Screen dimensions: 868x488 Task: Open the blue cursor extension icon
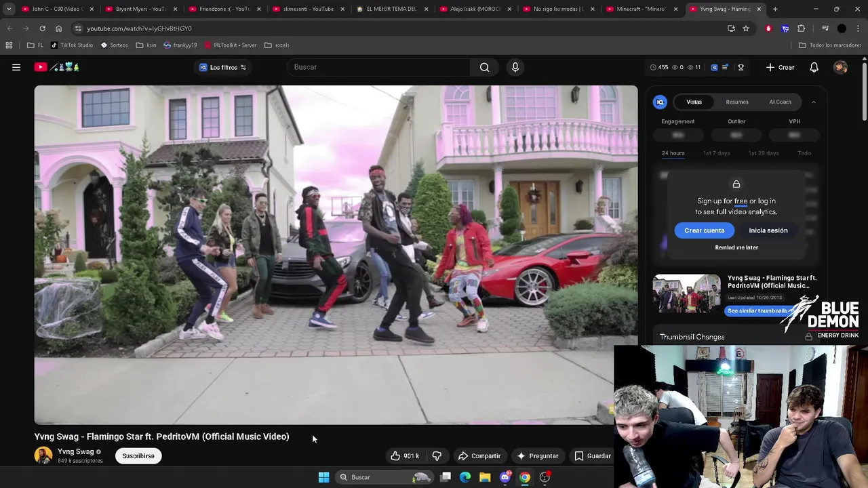coord(785,28)
